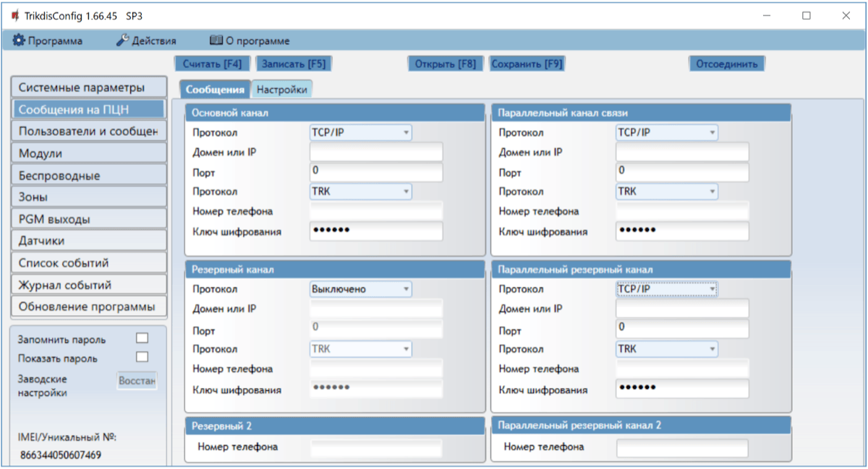Click the book icon beside О программе
The image size is (868, 469).
tap(216, 41)
